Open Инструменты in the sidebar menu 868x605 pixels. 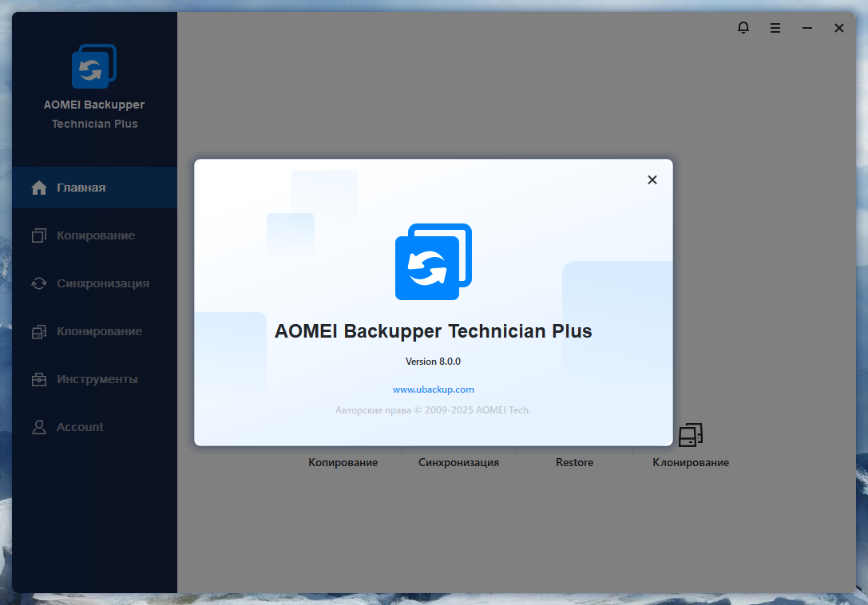coord(95,379)
